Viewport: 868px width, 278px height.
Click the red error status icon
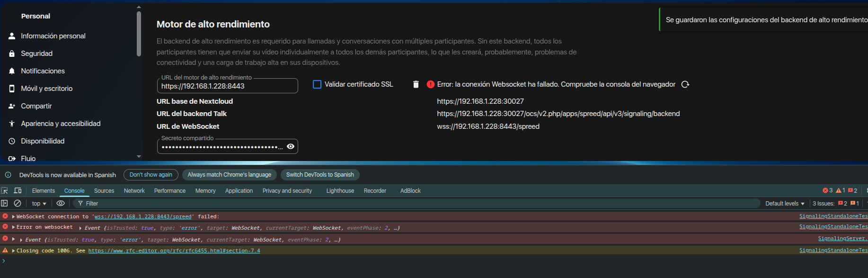point(430,84)
